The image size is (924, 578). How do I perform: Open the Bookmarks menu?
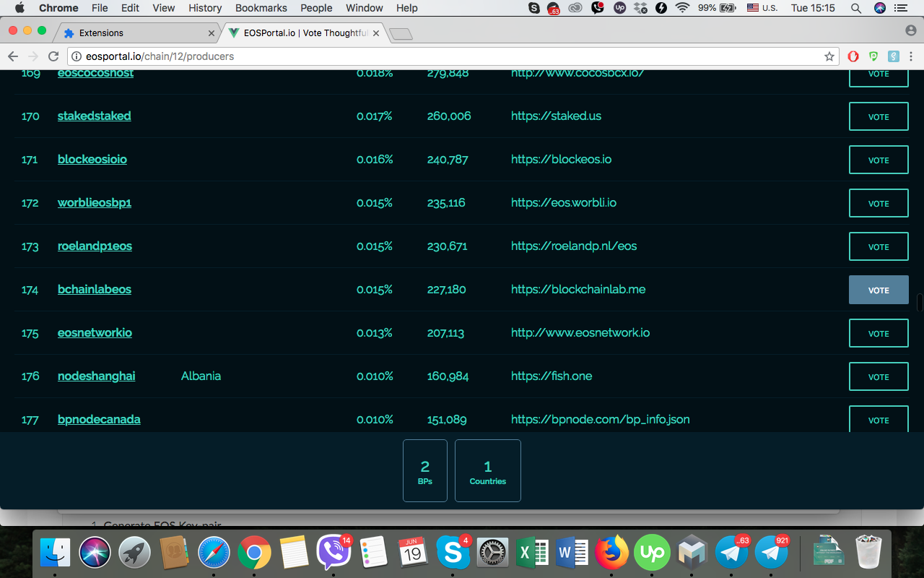coord(261,8)
